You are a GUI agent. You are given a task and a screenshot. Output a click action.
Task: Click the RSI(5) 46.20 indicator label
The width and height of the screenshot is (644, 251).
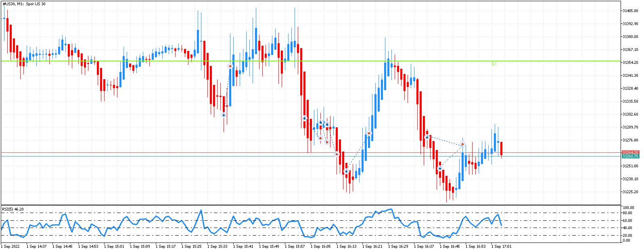pyautogui.click(x=13, y=209)
